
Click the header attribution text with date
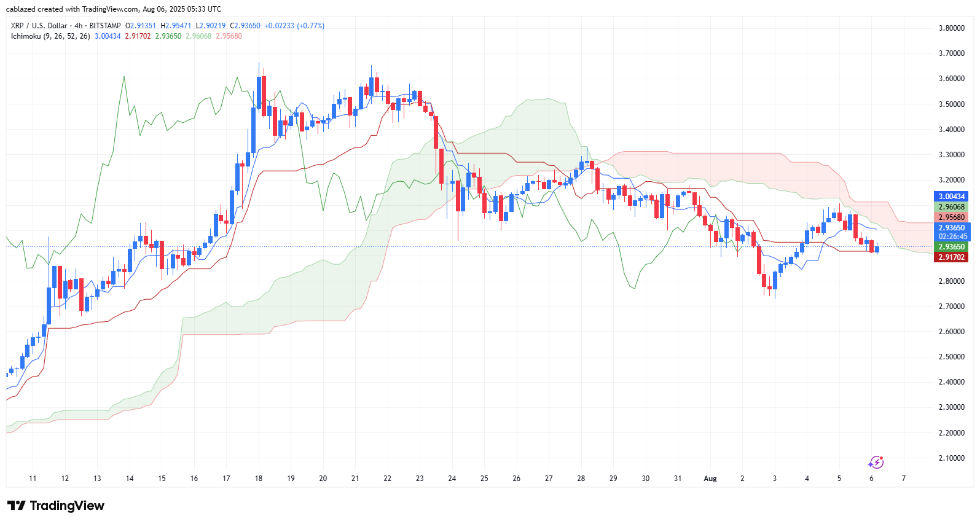coord(114,9)
